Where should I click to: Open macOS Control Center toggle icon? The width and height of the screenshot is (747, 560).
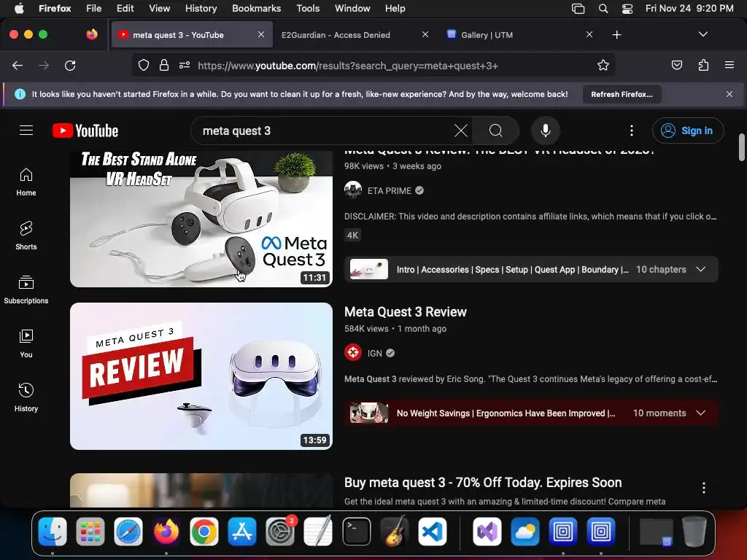pyautogui.click(x=627, y=9)
